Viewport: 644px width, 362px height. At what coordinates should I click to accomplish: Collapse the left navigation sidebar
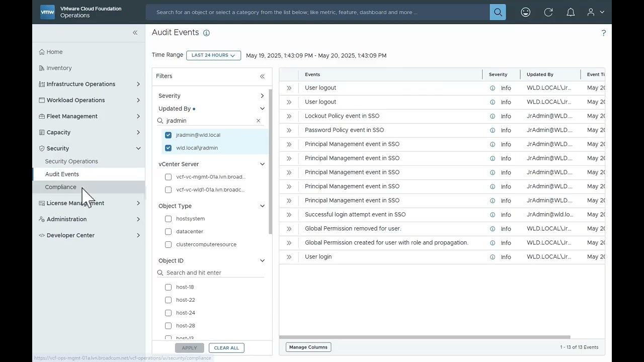[x=135, y=33]
